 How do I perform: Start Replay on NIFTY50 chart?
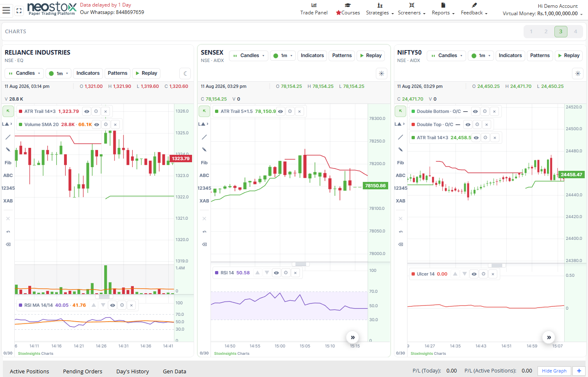point(569,55)
